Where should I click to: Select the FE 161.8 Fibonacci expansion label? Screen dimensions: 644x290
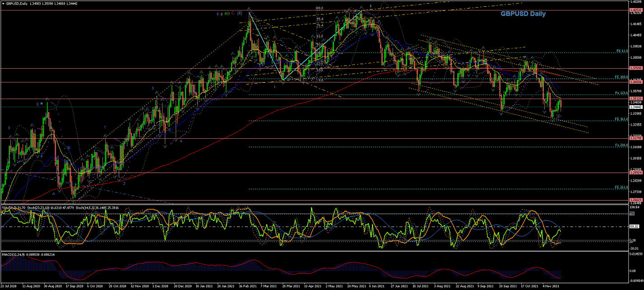coord(621,119)
